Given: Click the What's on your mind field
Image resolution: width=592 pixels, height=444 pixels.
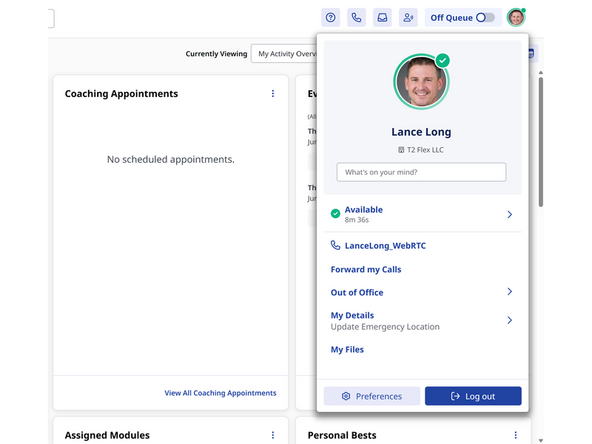Looking at the screenshot, I should 421,172.
